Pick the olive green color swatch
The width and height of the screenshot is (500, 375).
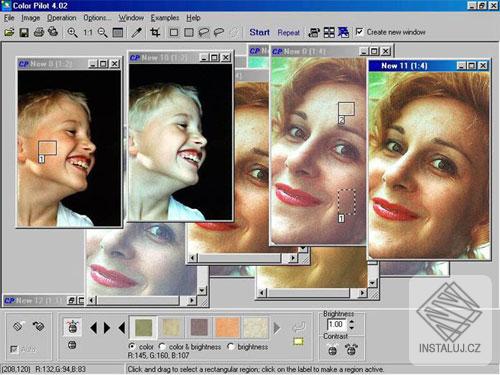pos(143,327)
